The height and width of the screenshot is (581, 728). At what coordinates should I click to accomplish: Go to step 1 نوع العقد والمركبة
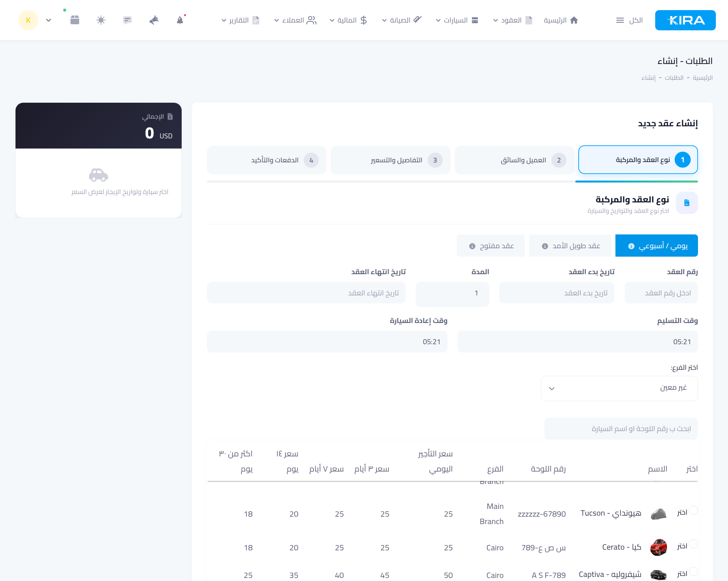click(x=638, y=160)
